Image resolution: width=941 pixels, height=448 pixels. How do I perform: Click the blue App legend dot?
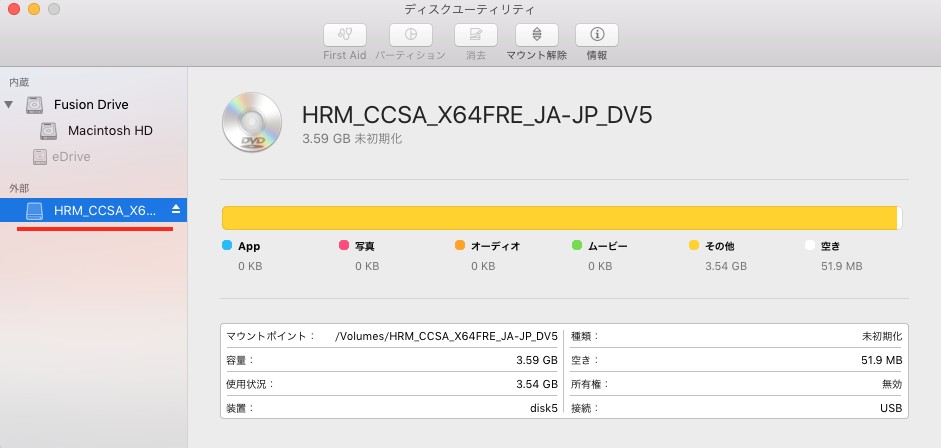click(227, 245)
